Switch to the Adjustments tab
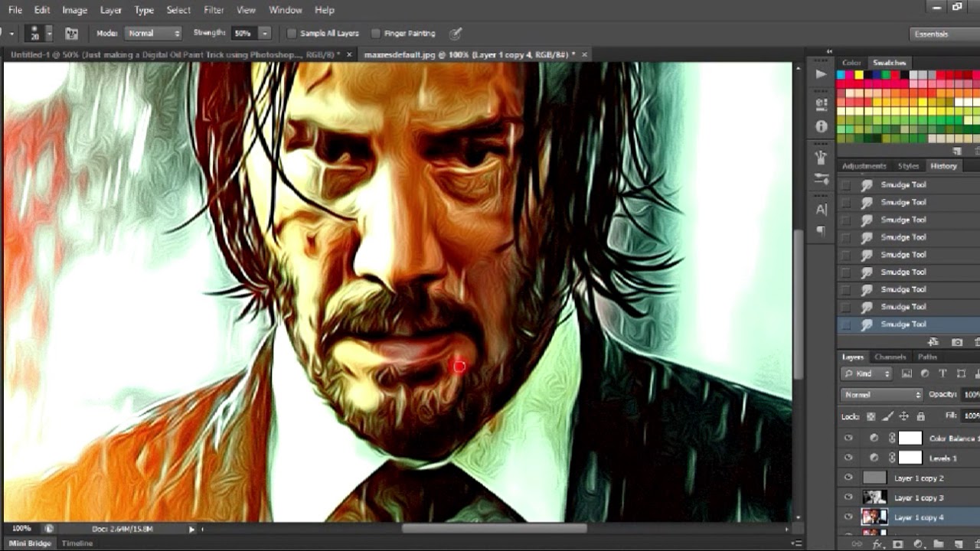 pyautogui.click(x=864, y=166)
